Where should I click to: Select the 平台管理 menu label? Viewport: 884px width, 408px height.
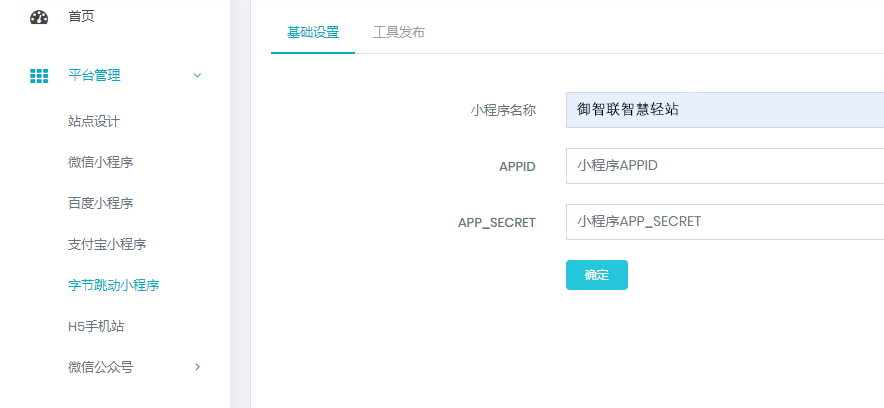point(94,75)
